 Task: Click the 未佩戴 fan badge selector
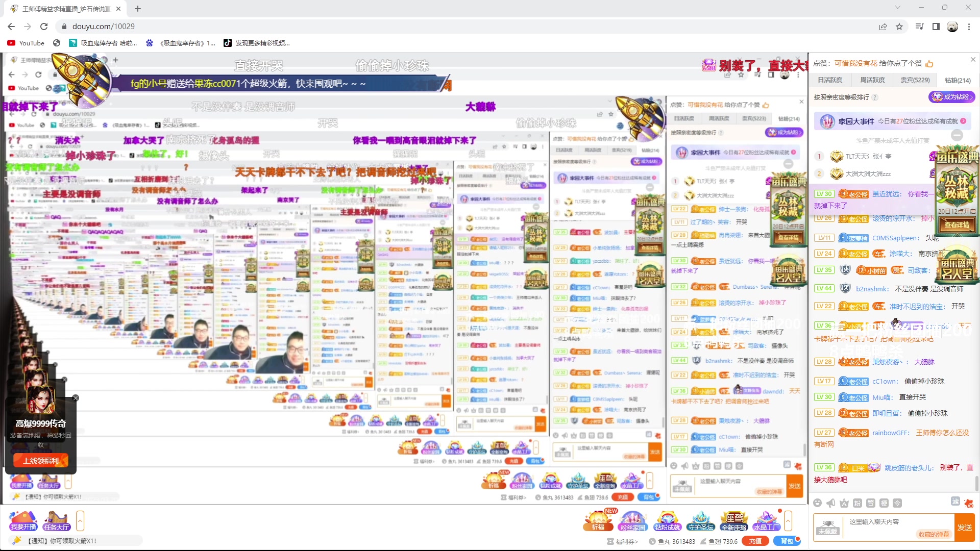pyautogui.click(x=829, y=527)
